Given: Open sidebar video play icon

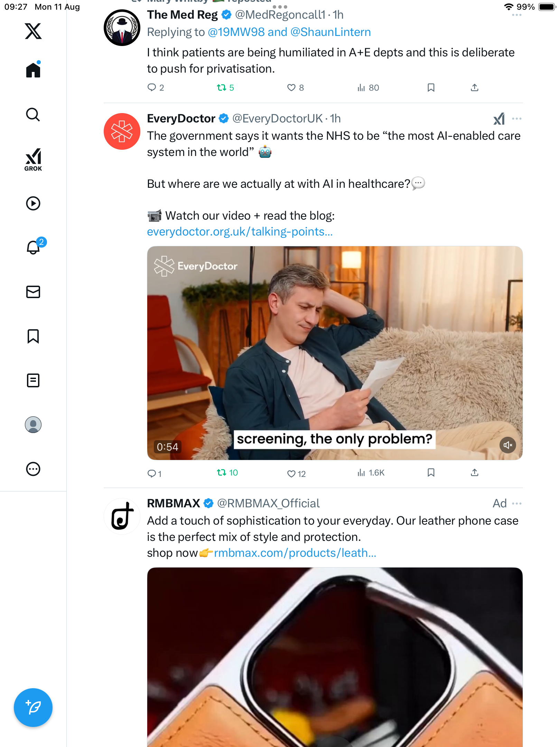Looking at the screenshot, I should point(33,203).
